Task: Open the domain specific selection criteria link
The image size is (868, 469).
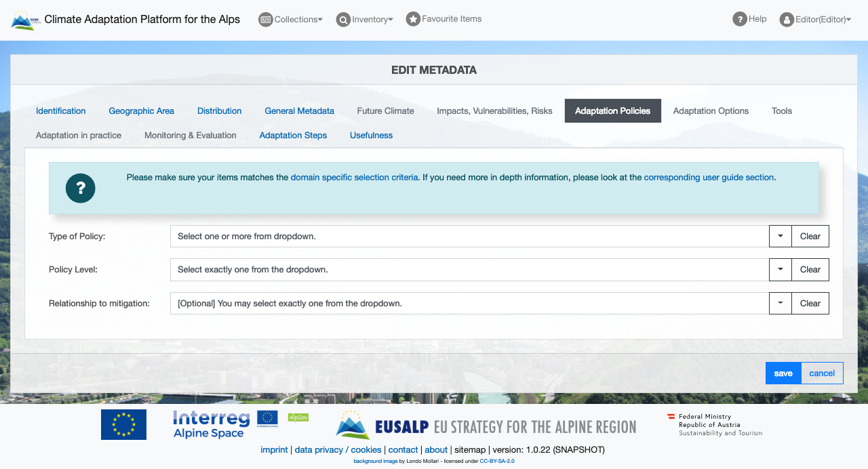Action: pyautogui.click(x=354, y=177)
